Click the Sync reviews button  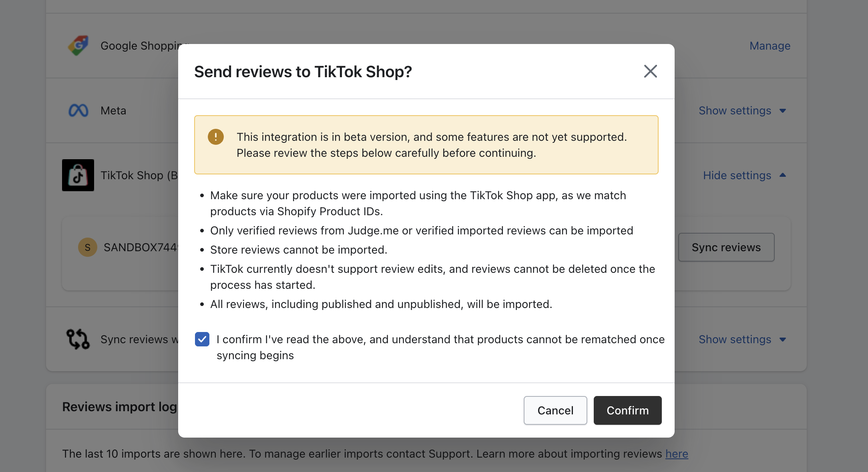[x=726, y=247]
